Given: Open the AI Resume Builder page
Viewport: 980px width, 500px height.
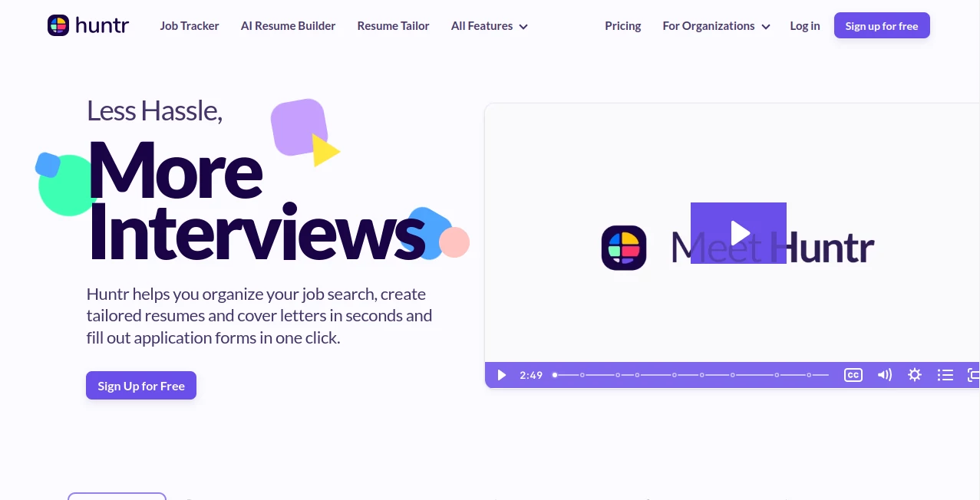Looking at the screenshot, I should click(288, 25).
